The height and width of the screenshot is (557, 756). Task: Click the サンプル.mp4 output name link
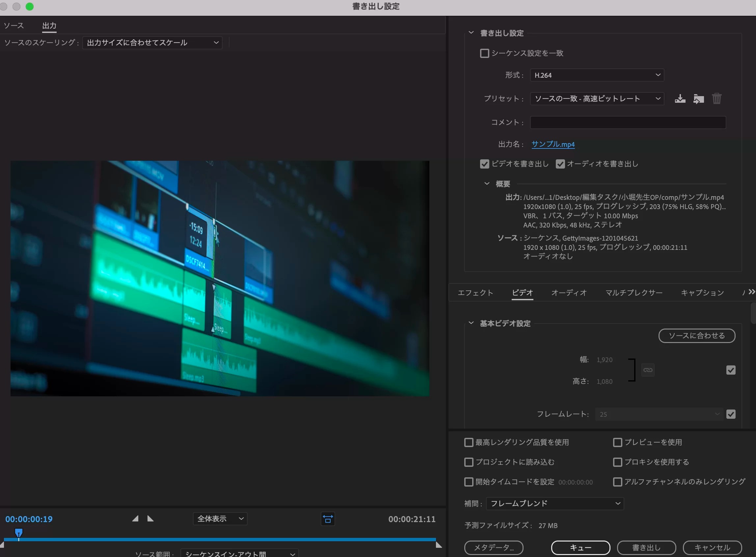(553, 144)
